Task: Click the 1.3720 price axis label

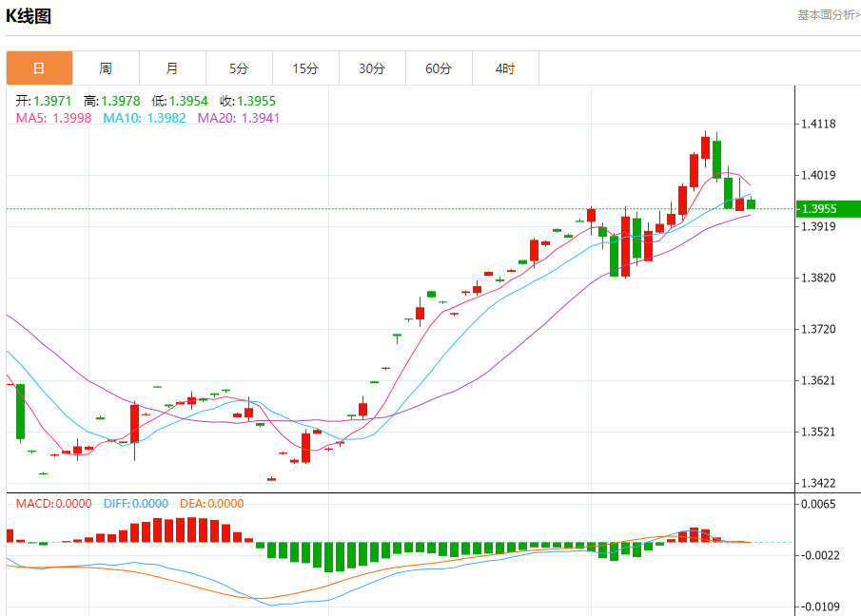Action: (818, 329)
